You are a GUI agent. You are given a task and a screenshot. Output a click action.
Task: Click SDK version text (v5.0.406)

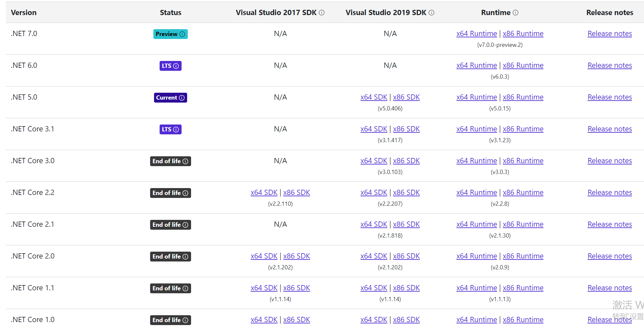pyautogui.click(x=390, y=108)
